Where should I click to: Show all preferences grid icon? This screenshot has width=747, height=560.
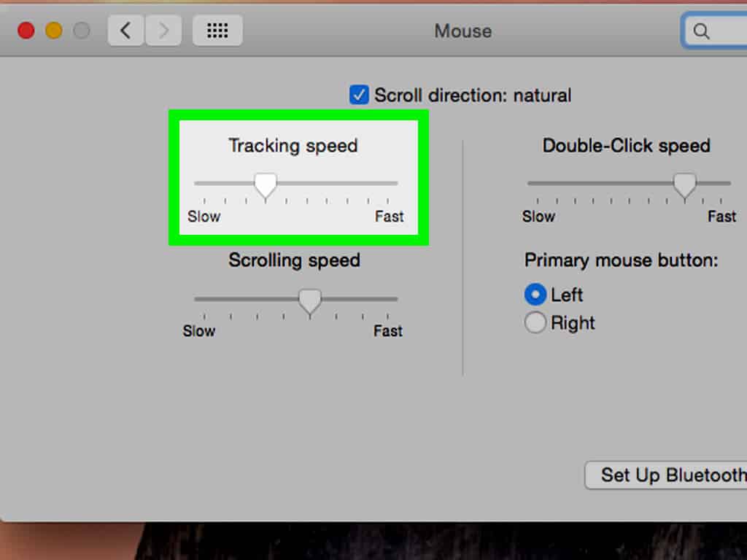217,31
